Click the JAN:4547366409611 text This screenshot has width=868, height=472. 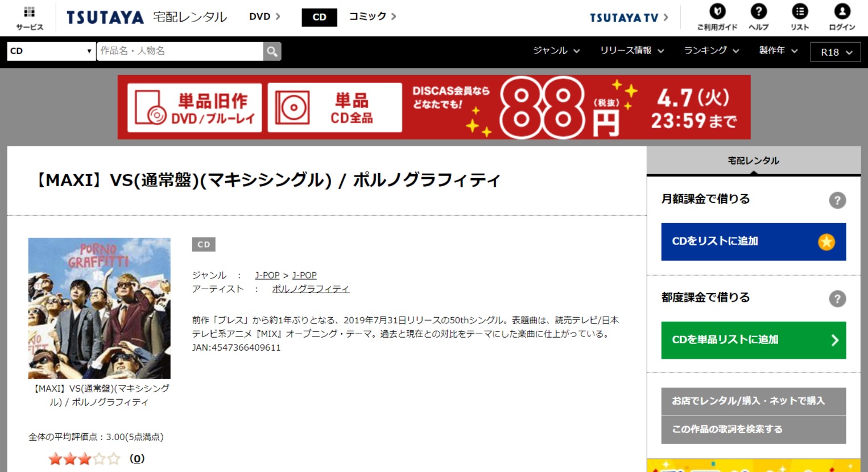click(x=236, y=348)
